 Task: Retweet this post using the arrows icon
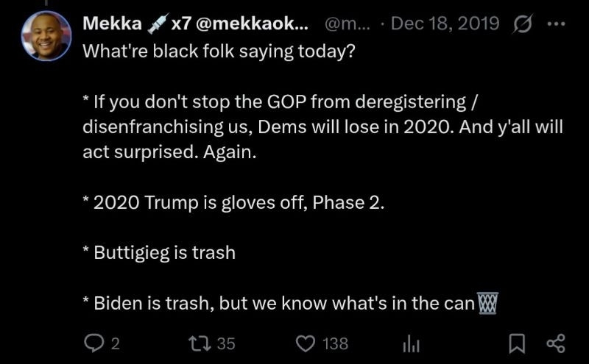point(199,343)
